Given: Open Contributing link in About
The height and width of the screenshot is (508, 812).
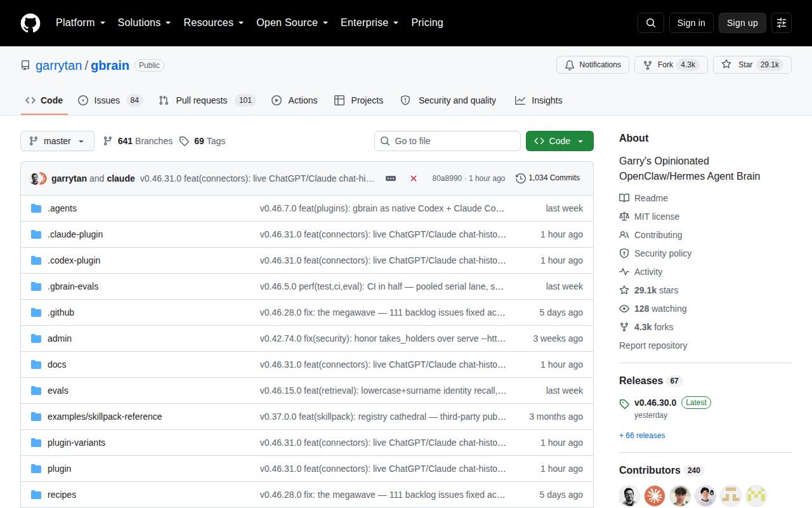Looking at the screenshot, I should [651, 235].
